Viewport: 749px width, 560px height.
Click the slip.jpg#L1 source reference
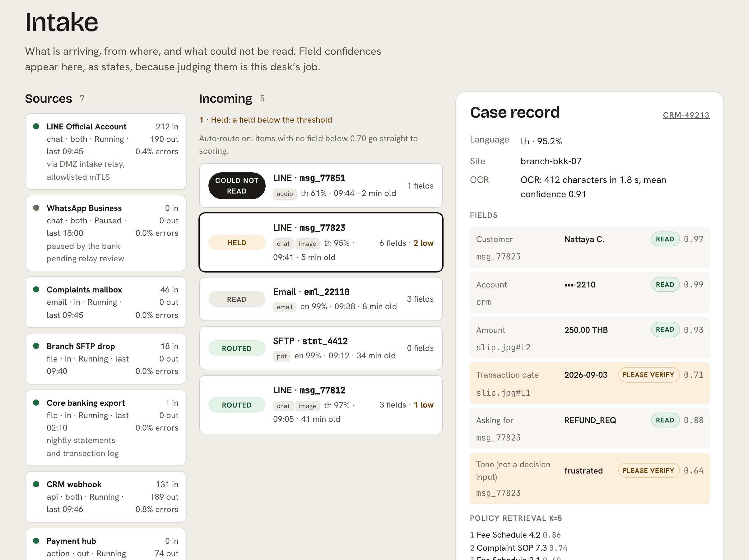503,393
